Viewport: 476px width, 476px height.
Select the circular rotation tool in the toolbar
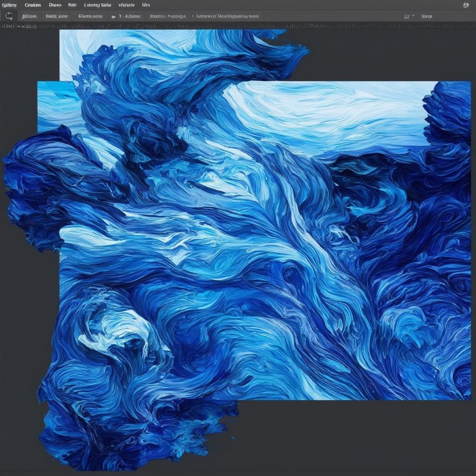[x=8, y=15]
